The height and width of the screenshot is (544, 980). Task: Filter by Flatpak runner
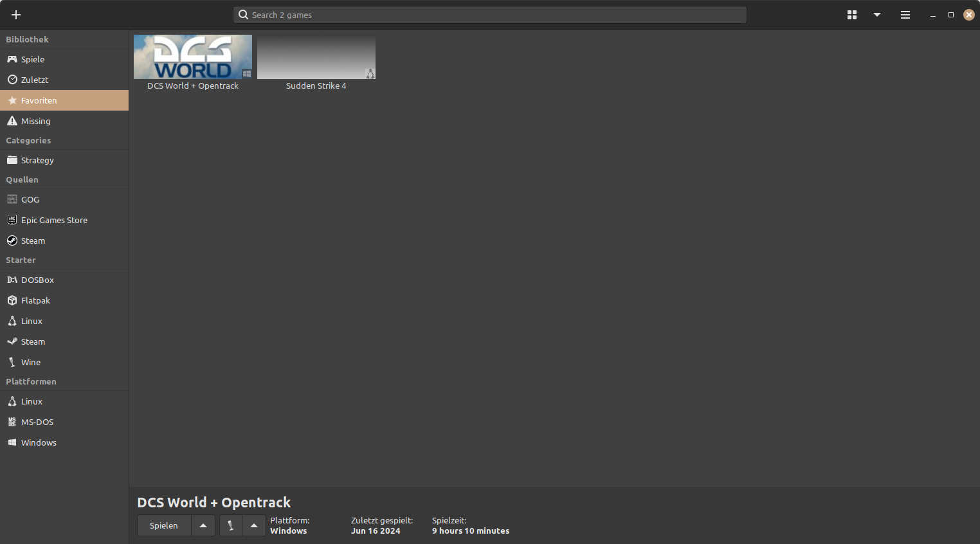click(64, 300)
